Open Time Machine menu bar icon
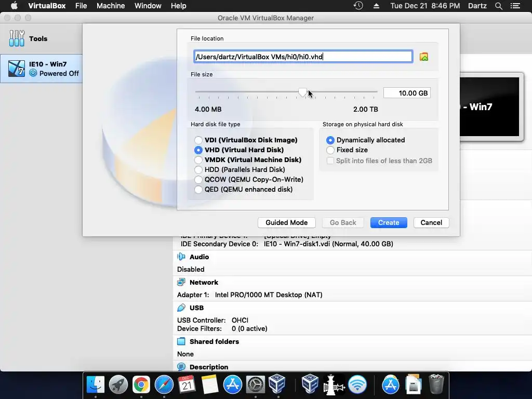Screen dimensions: 532x399 coord(358,6)
